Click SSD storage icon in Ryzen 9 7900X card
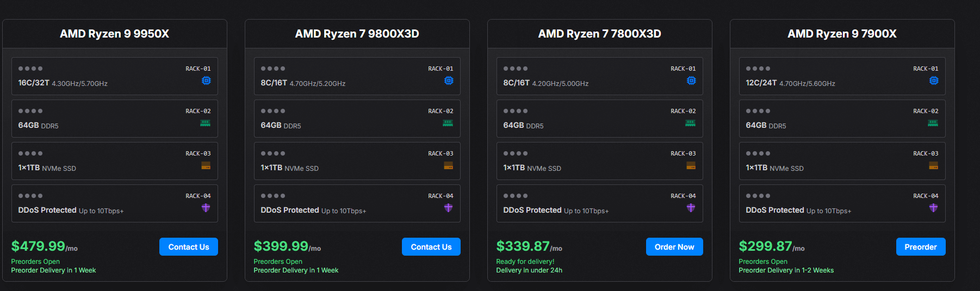 point(933,165)
